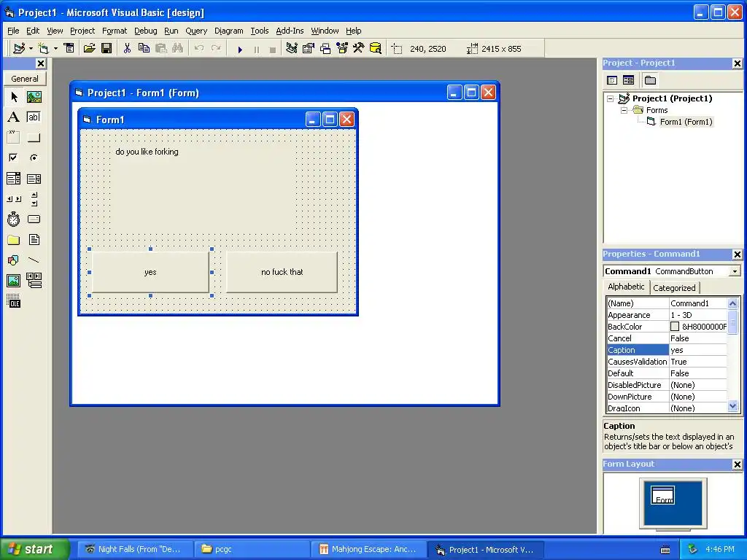Select the DriveListBox tool
The width and height of the screenshot is (747, 560).
[x=34, y=219]
